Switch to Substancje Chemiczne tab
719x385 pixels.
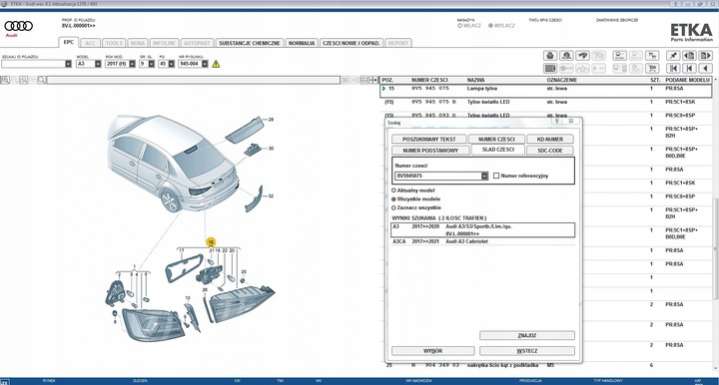pyautogui.click(x=249, y=43)
